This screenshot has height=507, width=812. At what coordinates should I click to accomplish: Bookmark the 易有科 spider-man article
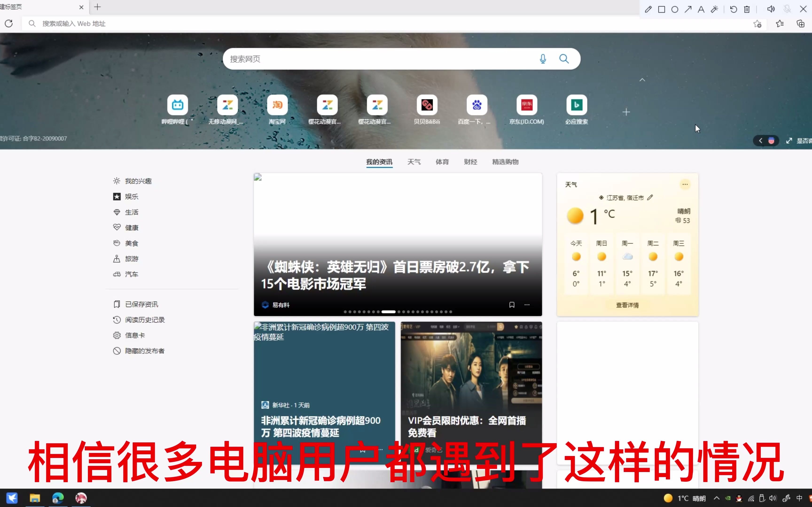click(x=512, y=304)
